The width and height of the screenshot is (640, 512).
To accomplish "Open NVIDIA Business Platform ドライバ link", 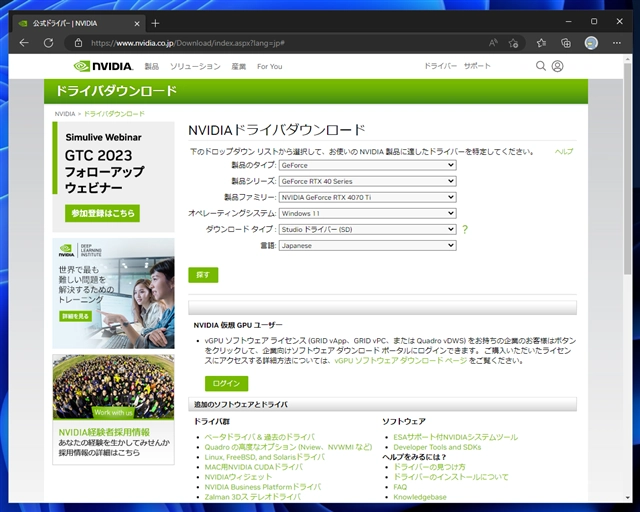I will point(262,487).
